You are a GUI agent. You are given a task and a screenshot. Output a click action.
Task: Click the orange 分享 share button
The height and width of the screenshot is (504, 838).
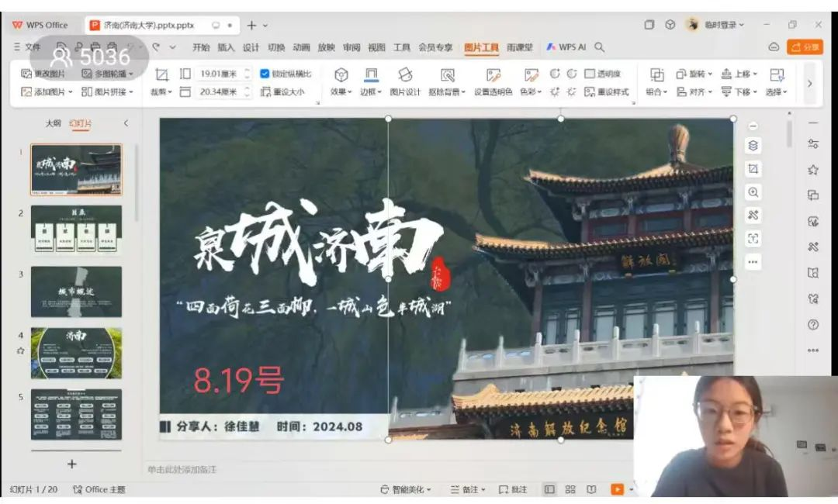click(x=805, y=47)
